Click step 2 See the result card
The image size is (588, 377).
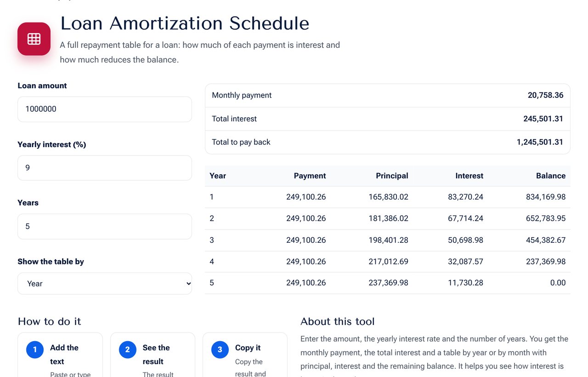(x=153, y=355)
